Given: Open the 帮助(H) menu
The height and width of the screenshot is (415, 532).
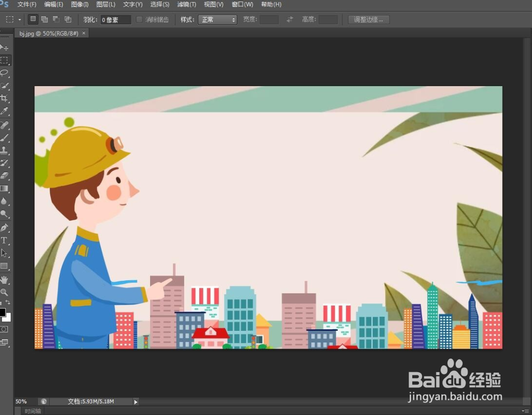Looking at the screenshot, I should (271, 5).
